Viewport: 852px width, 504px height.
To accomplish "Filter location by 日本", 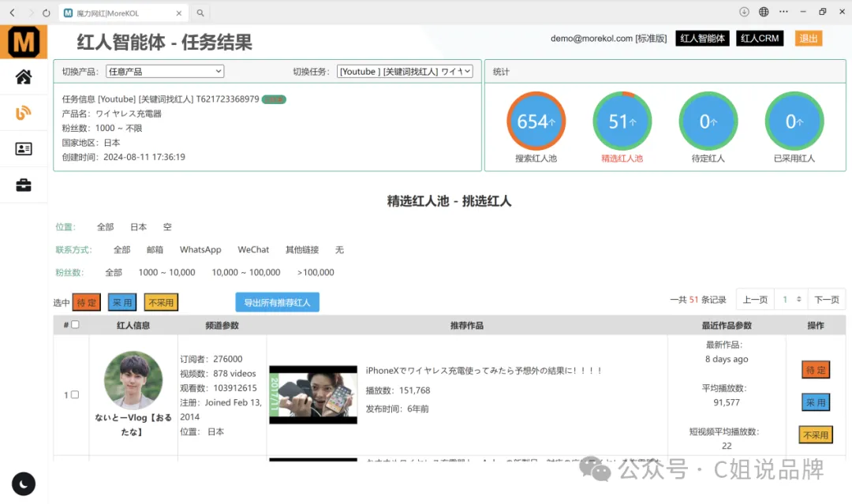I will point(139,227).
